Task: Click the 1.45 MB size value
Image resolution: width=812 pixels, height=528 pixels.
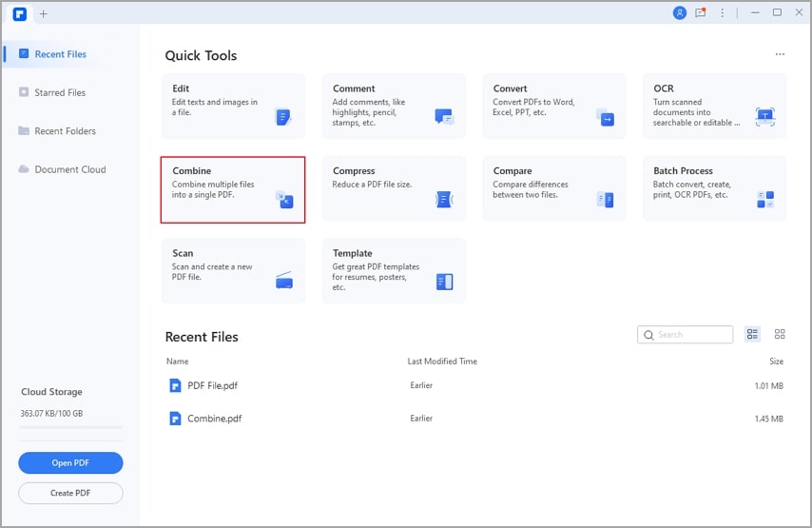Action: (x=768, y=419)
